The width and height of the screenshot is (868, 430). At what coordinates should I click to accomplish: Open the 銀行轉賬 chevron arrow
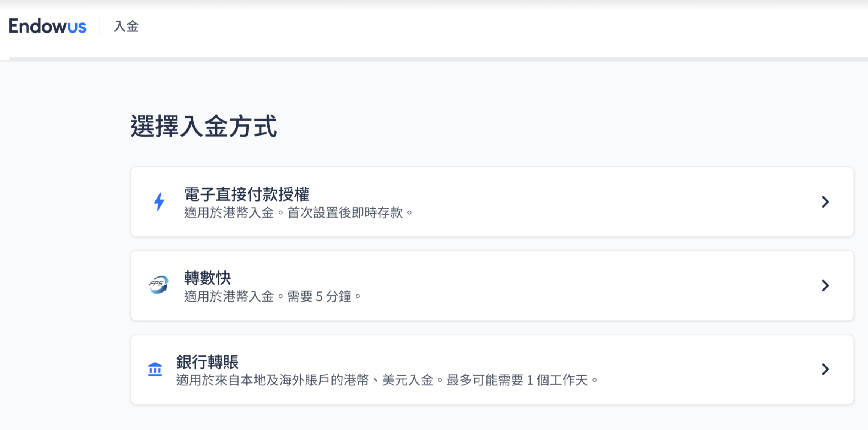tap(825, 369)
